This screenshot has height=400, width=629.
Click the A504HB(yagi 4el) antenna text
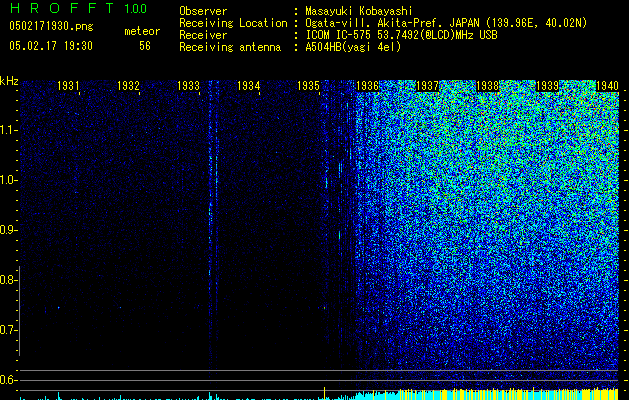click(353, 47)
